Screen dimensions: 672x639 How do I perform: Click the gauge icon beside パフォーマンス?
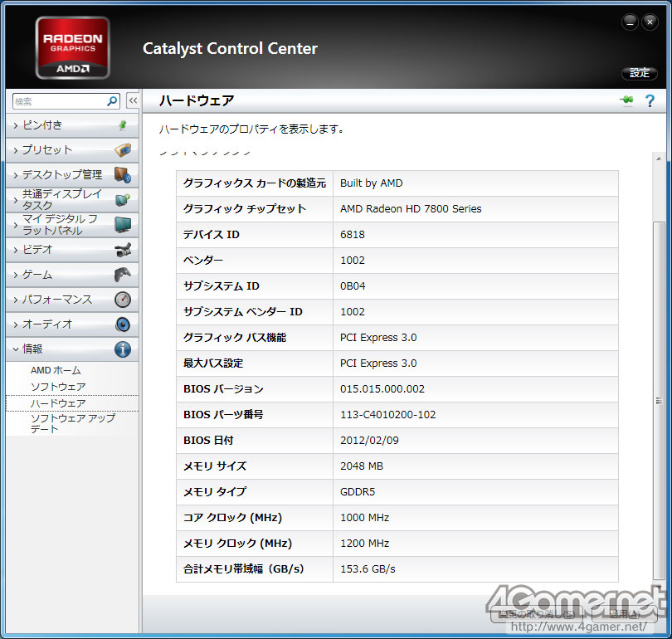[123, 300]
